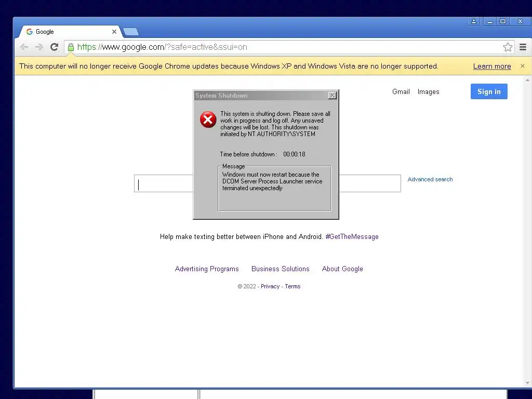Select the Google tab
The width and height of the screenshot is (532, 399).
(x=70, y=32)
